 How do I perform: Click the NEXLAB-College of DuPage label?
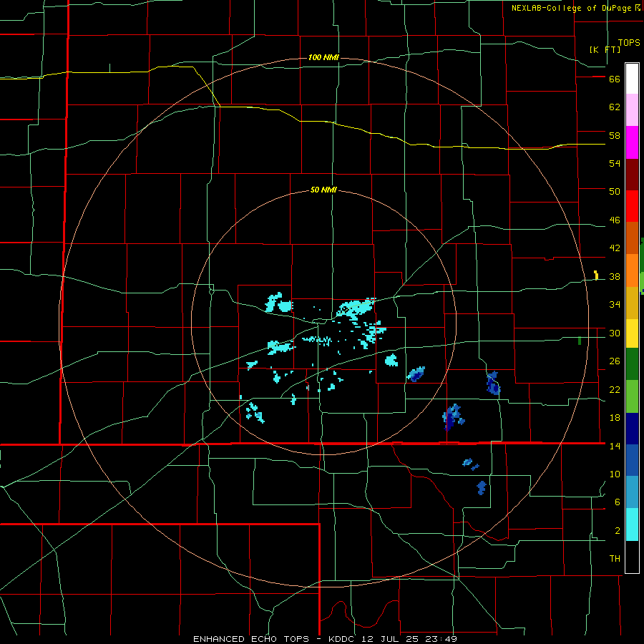click(x=572, y=8)
